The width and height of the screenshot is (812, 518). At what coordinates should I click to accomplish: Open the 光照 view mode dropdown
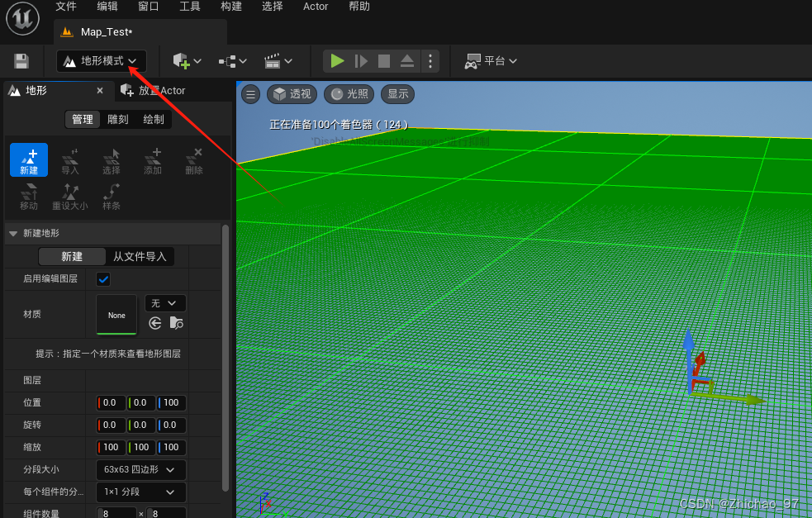[349, 94]
